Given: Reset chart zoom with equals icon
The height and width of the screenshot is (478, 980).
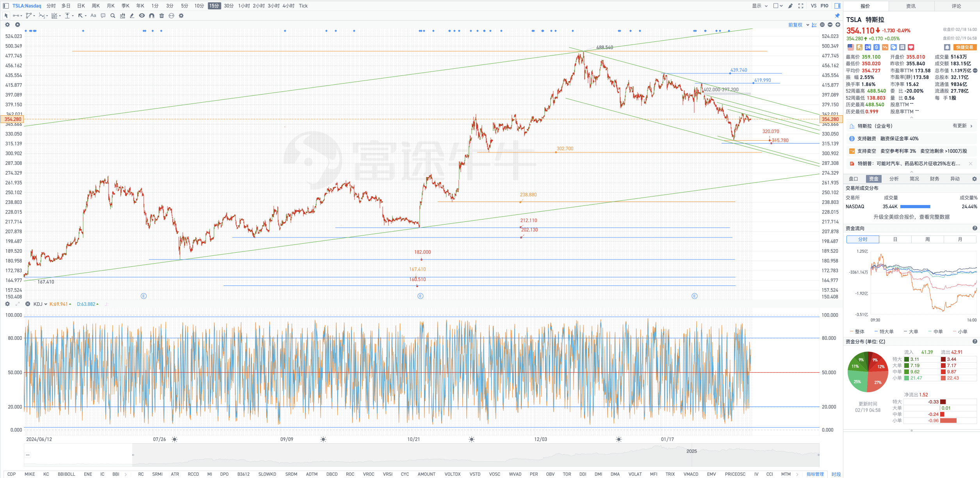Looking at the screenshot, I should (822, 25).
